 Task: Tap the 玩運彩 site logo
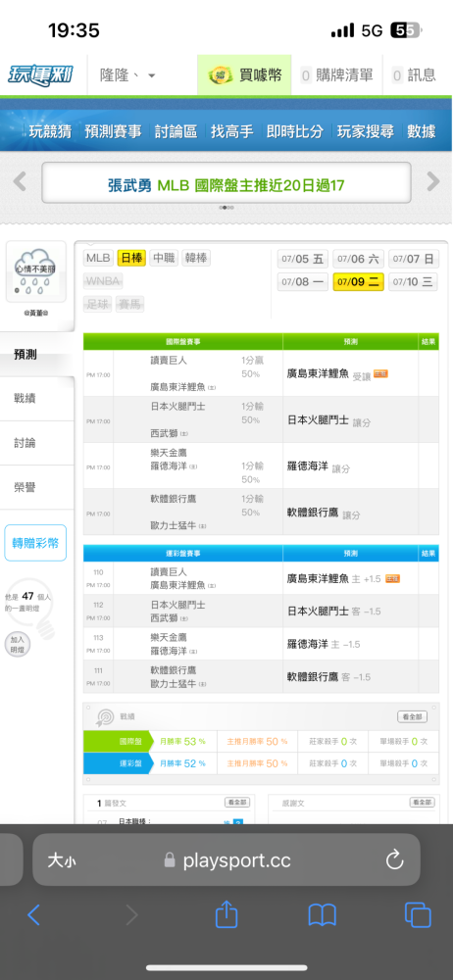pyautogui.click(x=40, y=75)
